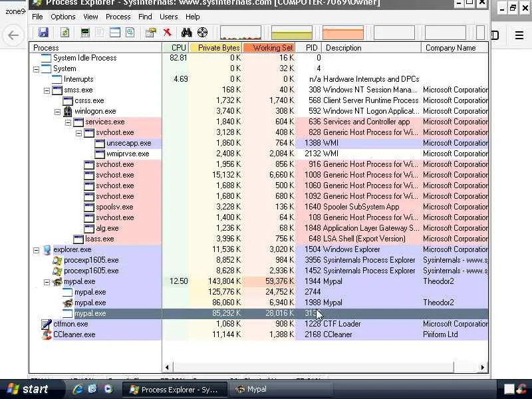Click svchost.exe with PID 1008
Image resolution: width=532 pixels, height=399 pixels.
coord(259,175)
